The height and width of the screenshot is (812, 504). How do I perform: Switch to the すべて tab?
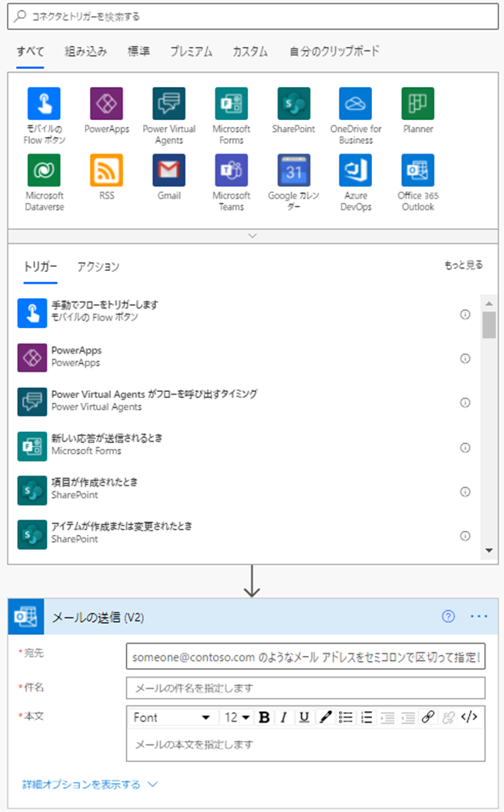(x=30, y=51)
